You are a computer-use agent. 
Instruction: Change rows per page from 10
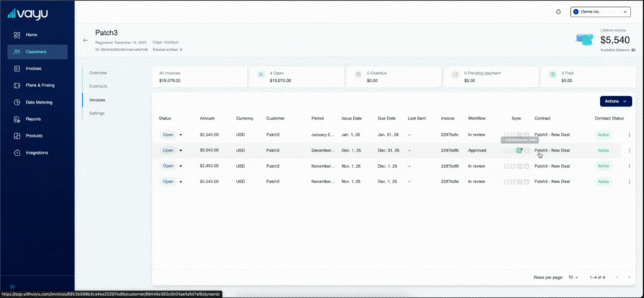tap(573, 278)
